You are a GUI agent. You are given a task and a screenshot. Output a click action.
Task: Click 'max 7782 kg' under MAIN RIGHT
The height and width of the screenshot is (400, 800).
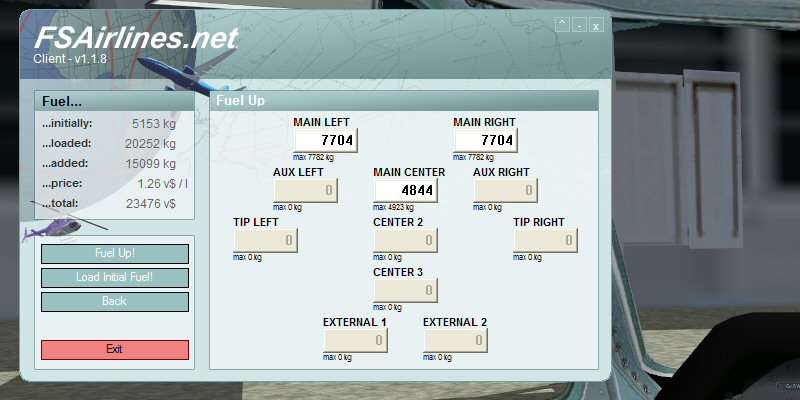pyautogui.click(x=473, y=157)
